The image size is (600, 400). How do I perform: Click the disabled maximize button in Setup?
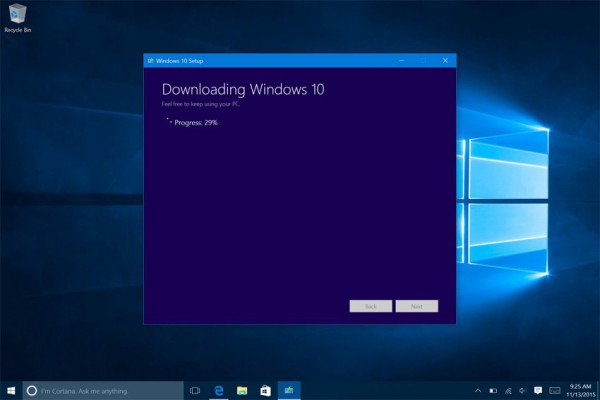coord(423,60)
